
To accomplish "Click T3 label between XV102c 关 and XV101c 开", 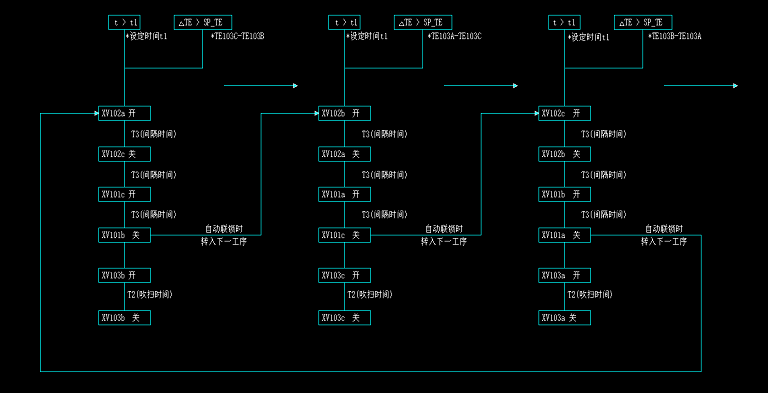I will tap(154, 174).
